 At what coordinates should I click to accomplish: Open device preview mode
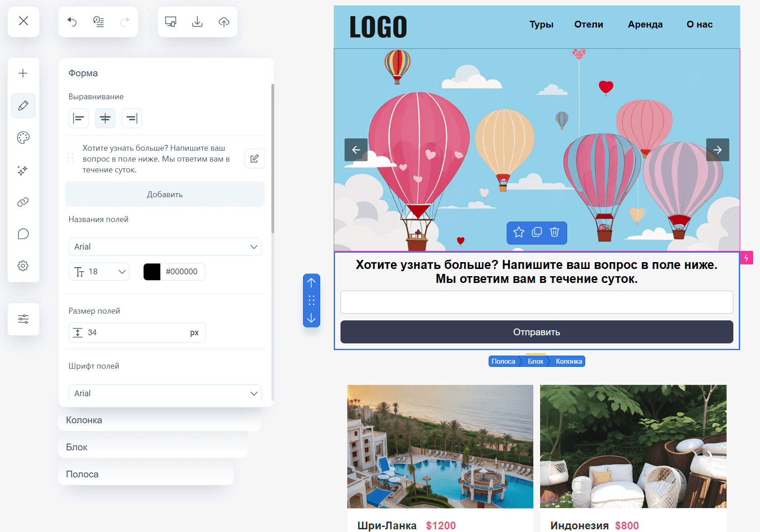[x=171, y=21]
